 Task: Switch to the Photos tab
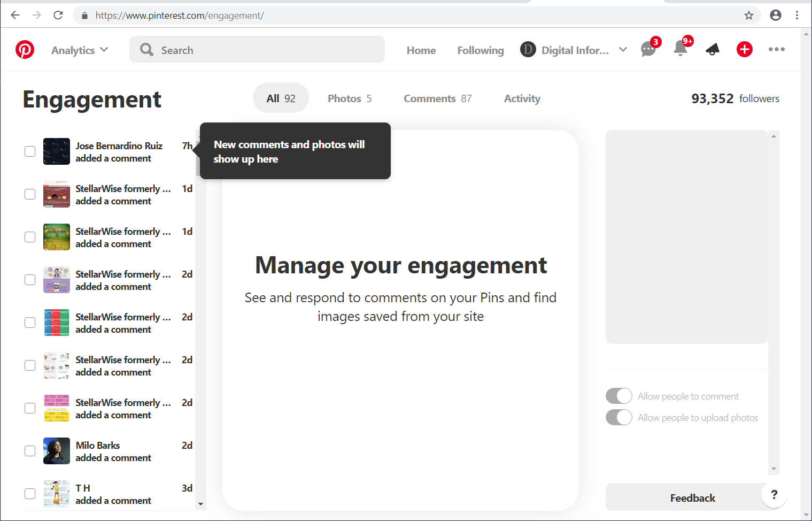click(x=349, y=98)
